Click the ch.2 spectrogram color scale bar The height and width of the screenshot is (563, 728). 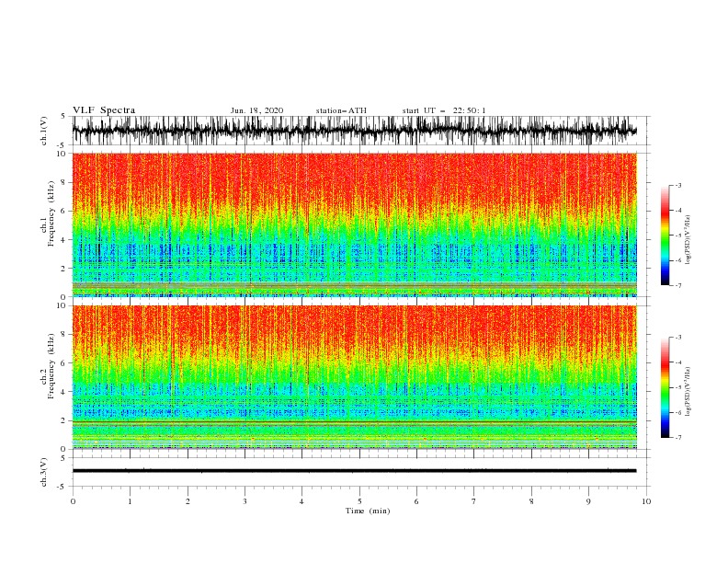click(x=665, y=387)
